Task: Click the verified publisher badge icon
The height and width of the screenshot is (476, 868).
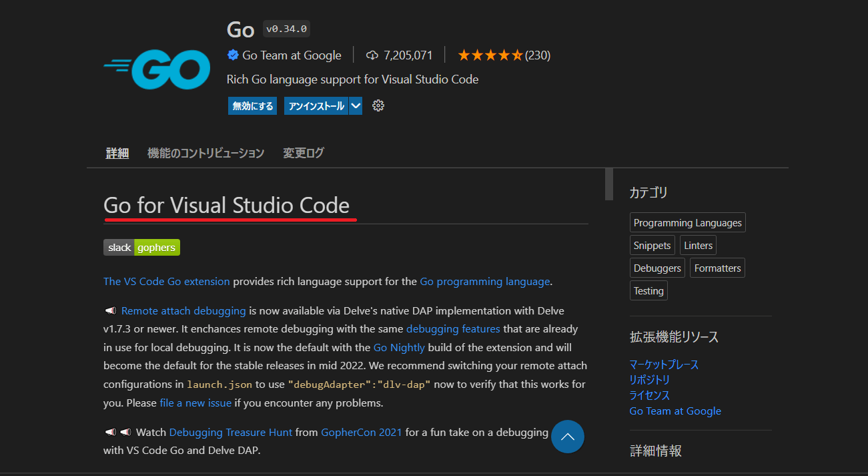Action: click(x=233, y=55)
